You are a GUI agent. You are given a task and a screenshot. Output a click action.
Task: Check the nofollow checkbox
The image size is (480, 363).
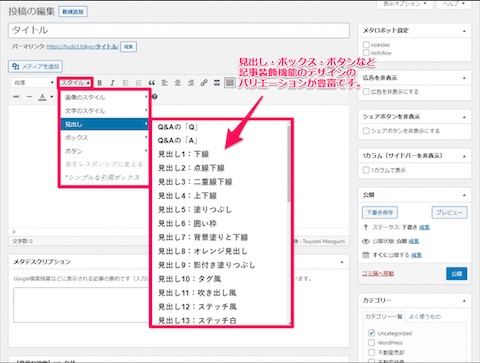366,53
